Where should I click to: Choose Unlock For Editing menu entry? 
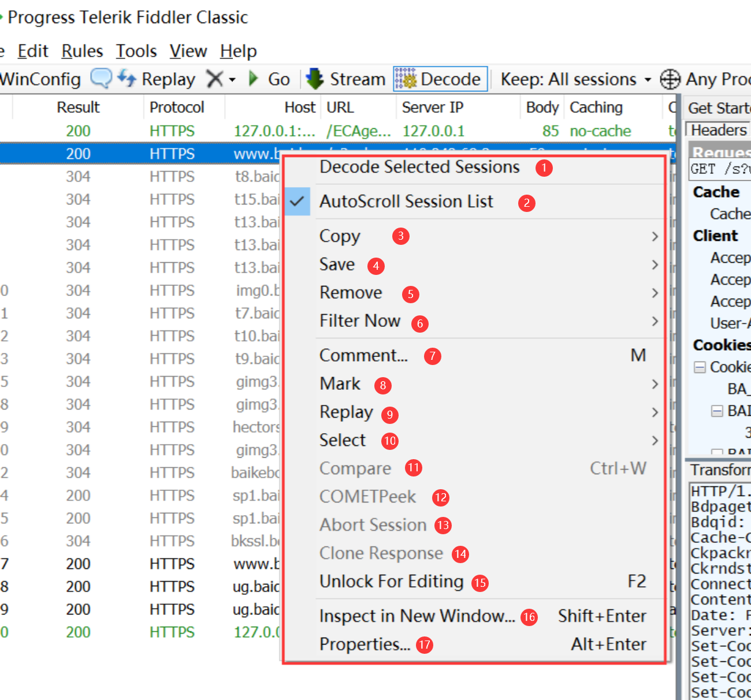click(x=474, y=582)
